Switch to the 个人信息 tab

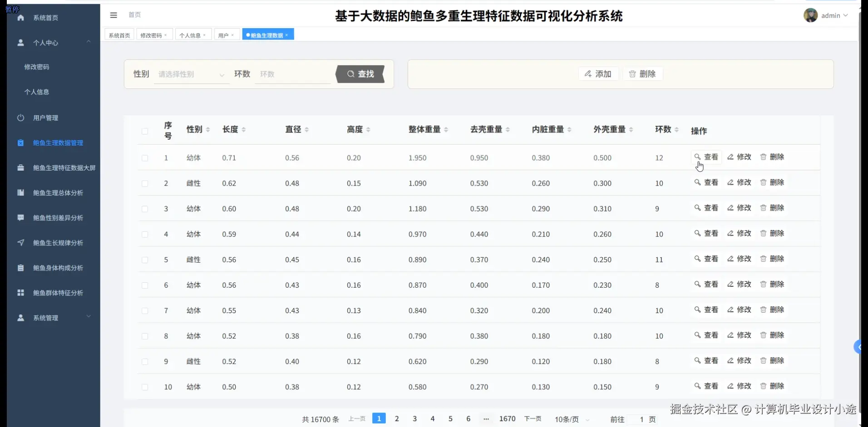190,35
